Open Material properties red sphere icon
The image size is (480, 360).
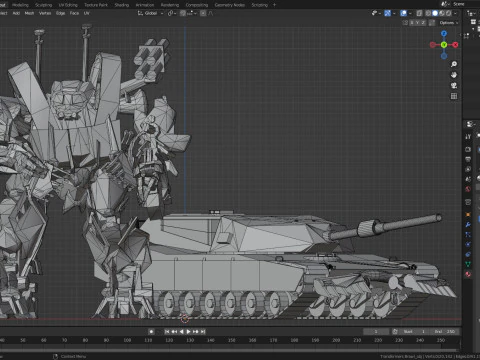pos(468,274)
